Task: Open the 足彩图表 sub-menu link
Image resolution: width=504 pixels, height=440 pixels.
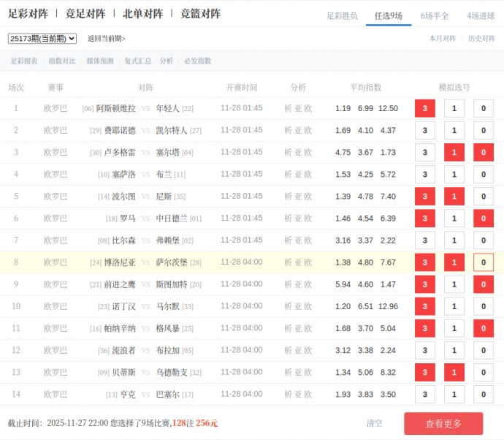Action: pos(24,61)
